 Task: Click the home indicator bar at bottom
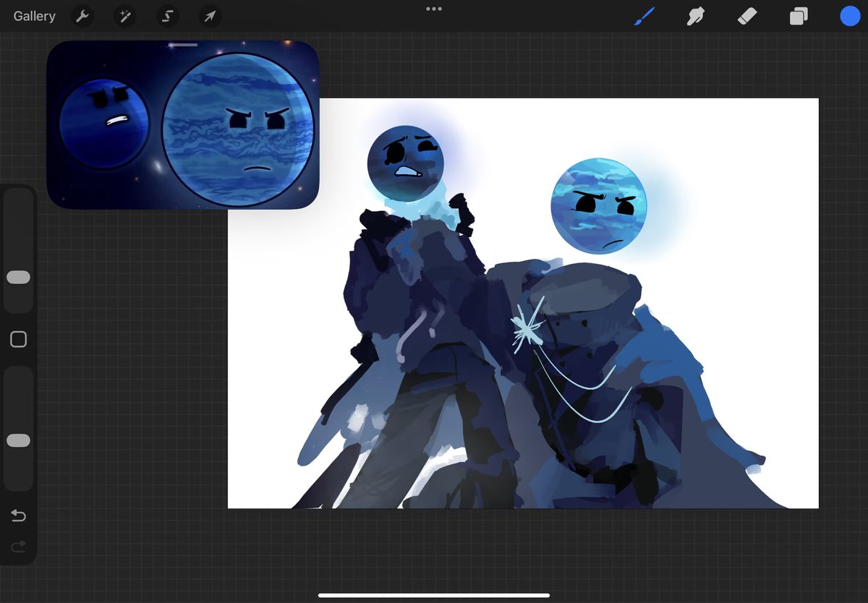pos(434,595)
